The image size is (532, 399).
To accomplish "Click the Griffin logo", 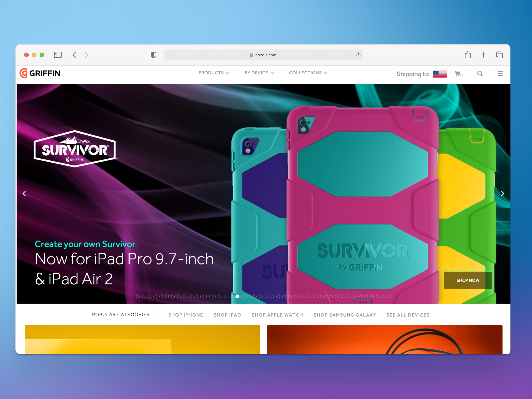I will 40,73.
